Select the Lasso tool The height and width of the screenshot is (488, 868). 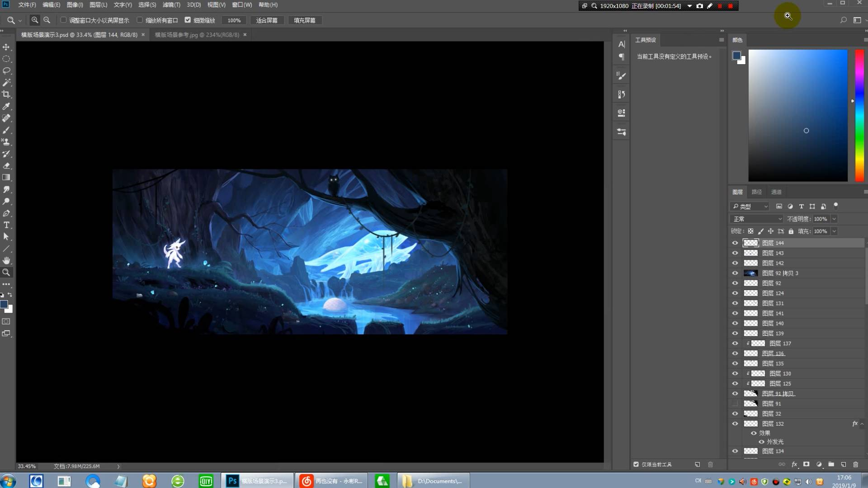tap(6, 71)
